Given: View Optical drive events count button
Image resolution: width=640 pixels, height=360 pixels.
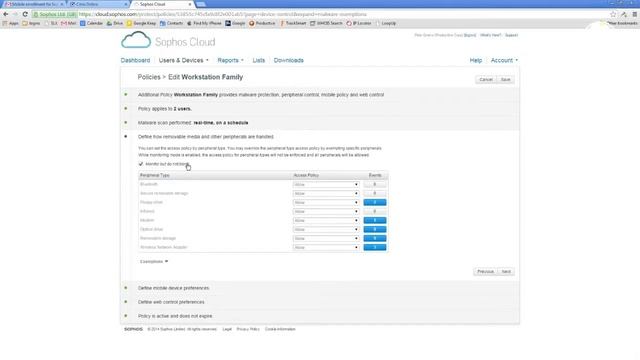Looking at the screenshot, I should pos(375,229).
